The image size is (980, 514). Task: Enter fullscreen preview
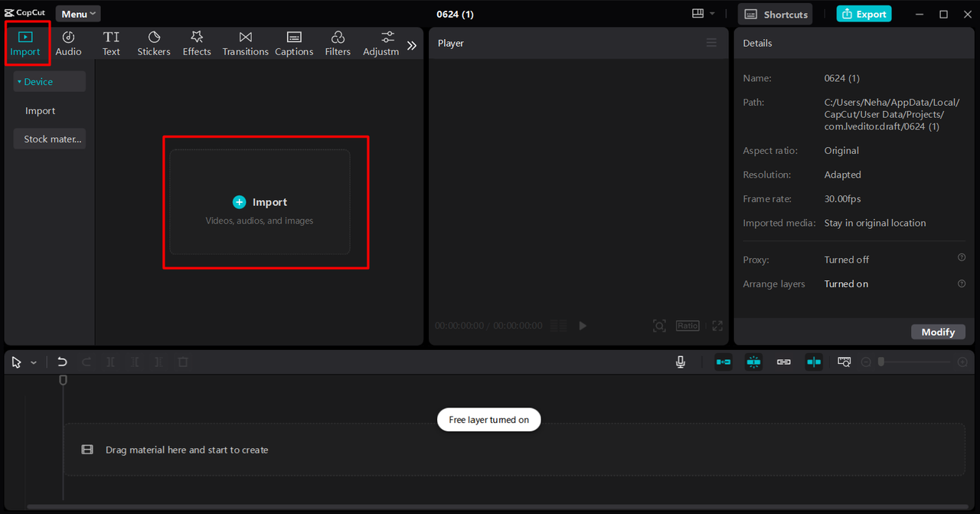pos(717,326)
